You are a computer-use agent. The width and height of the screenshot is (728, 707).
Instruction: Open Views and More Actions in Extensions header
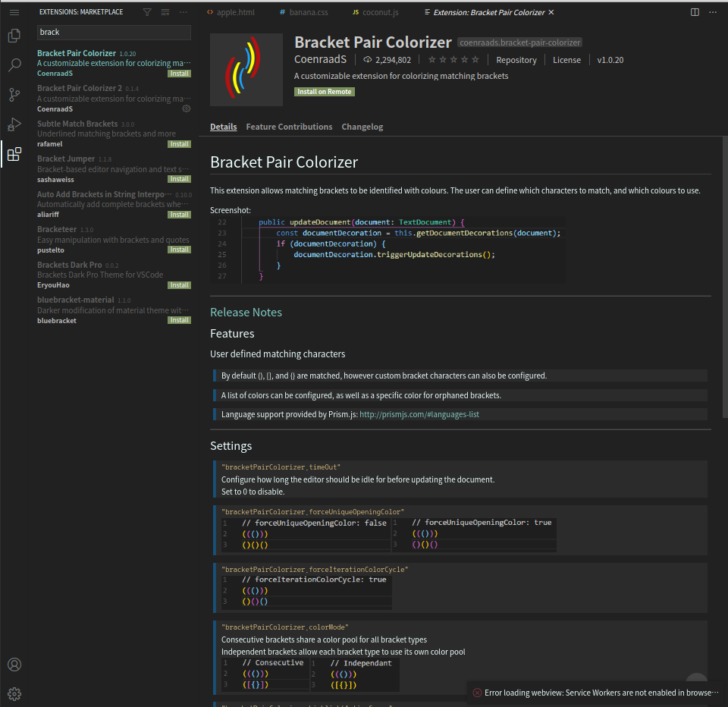click(x=184, y=12)
